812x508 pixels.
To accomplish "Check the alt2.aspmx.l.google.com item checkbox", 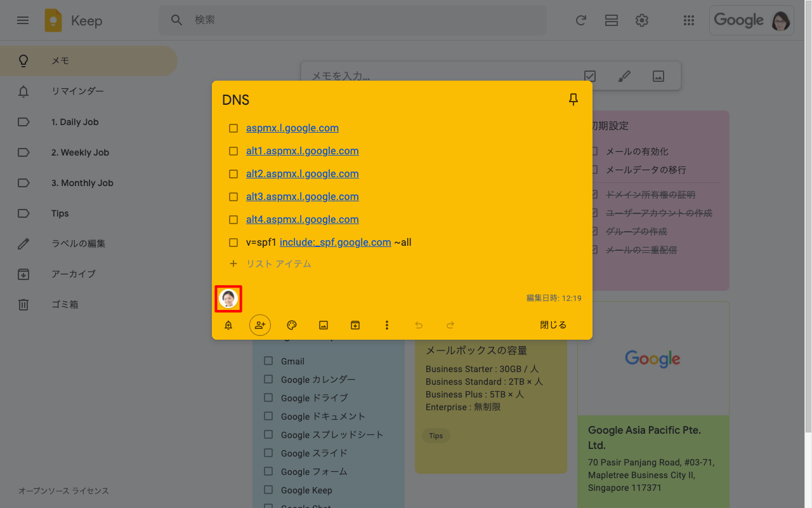I will click(x=233, y=174).
